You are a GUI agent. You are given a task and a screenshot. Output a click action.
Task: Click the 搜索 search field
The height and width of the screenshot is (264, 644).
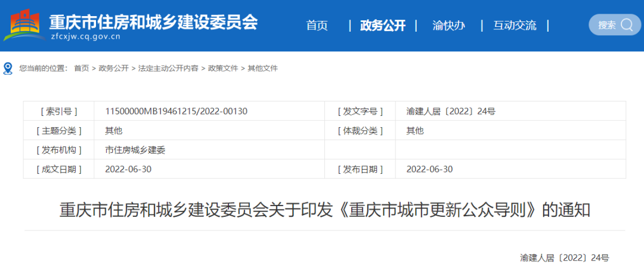click(x=614, y=25)
